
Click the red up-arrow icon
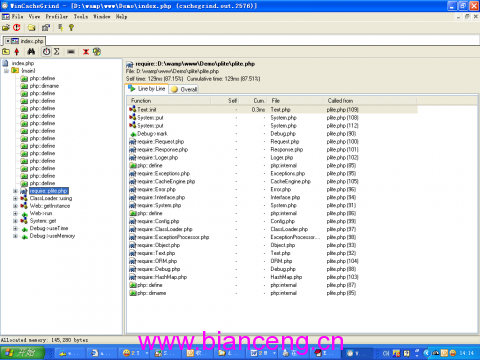pos(17,52)
